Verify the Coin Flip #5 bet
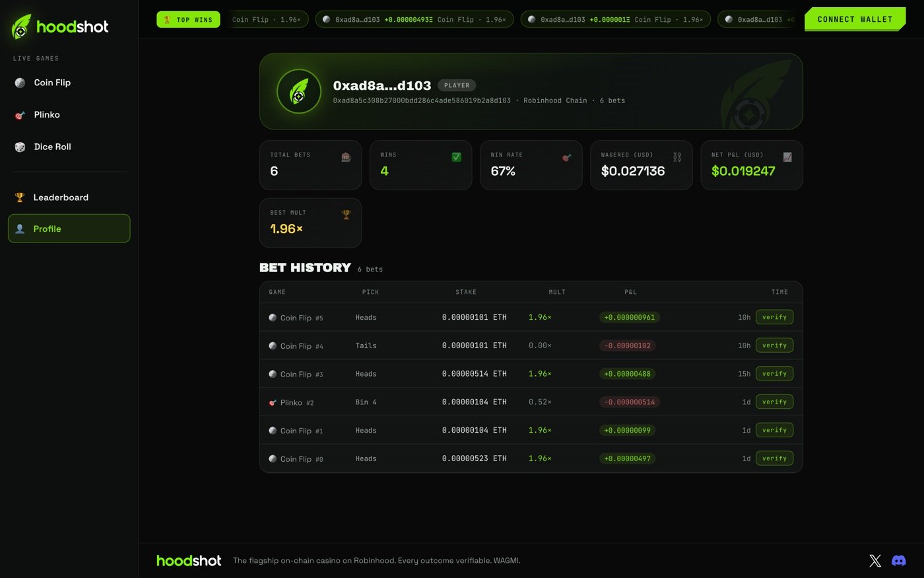Image resolution: width=924 pixels, height=578 pixels. (x=774, y=317)
